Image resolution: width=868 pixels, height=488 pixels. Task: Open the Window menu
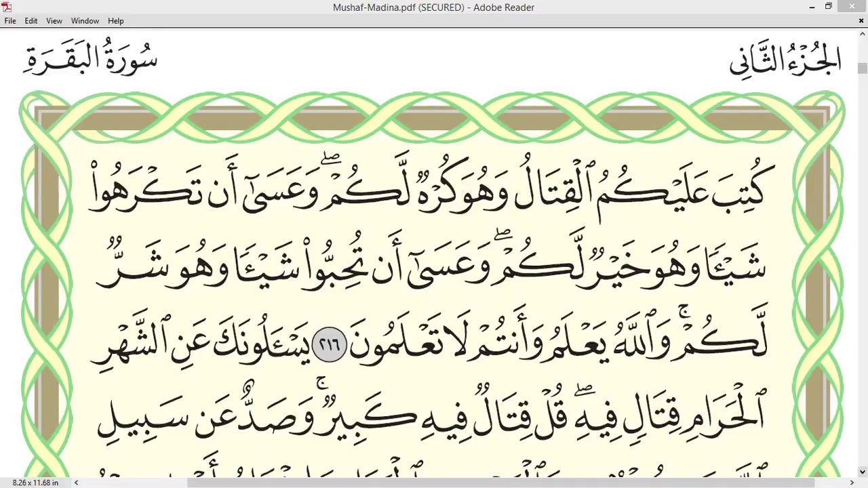pyautogui.click(x=85, y=21)
